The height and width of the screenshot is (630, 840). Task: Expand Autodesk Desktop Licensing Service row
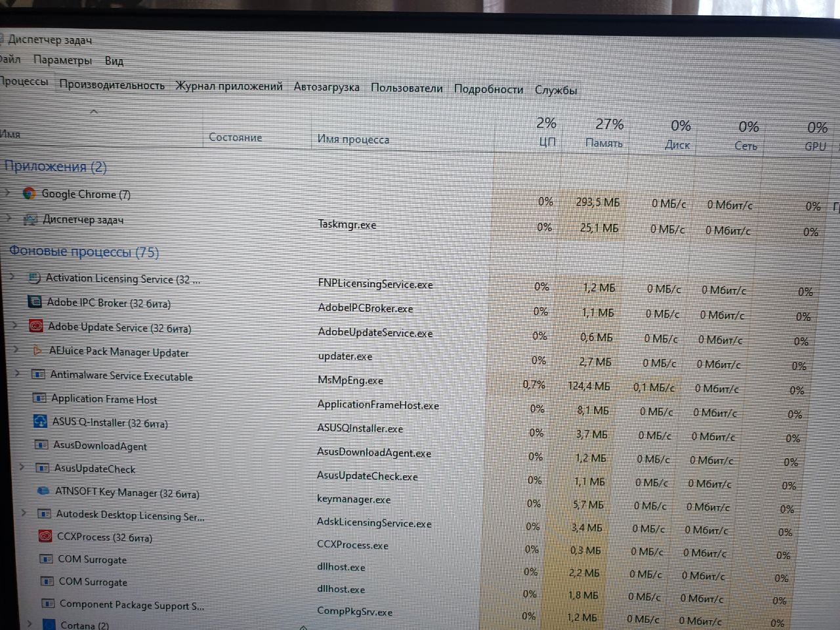coord(24,513)
